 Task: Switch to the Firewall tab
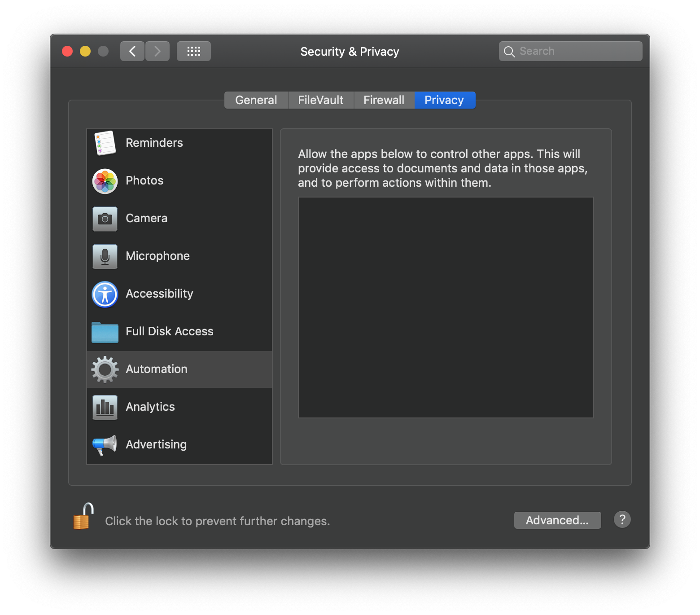tap(384, 100)
